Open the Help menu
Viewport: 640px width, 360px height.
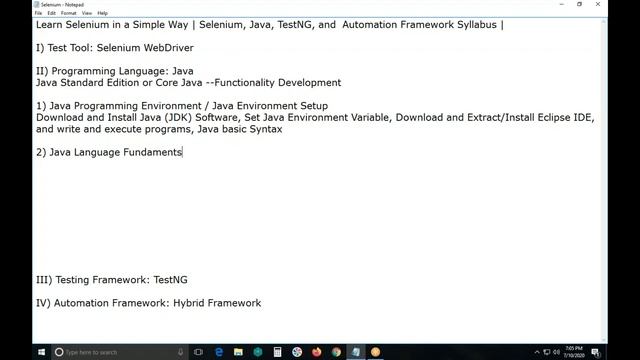pos(102,13)
